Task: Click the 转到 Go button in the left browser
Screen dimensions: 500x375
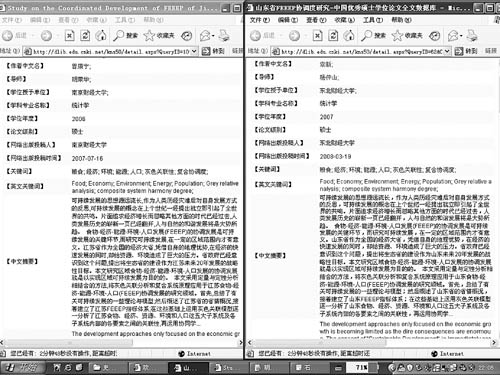Action: click(x=214, y=51)
